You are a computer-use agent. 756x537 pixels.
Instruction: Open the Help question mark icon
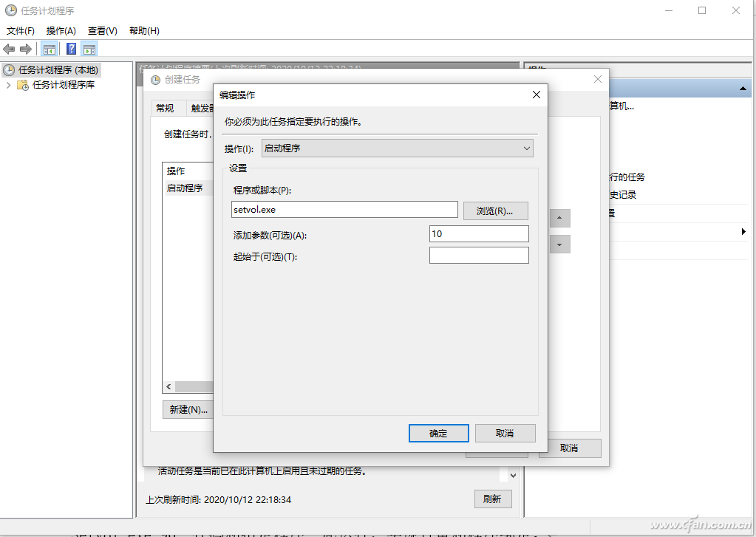[72, 49]
